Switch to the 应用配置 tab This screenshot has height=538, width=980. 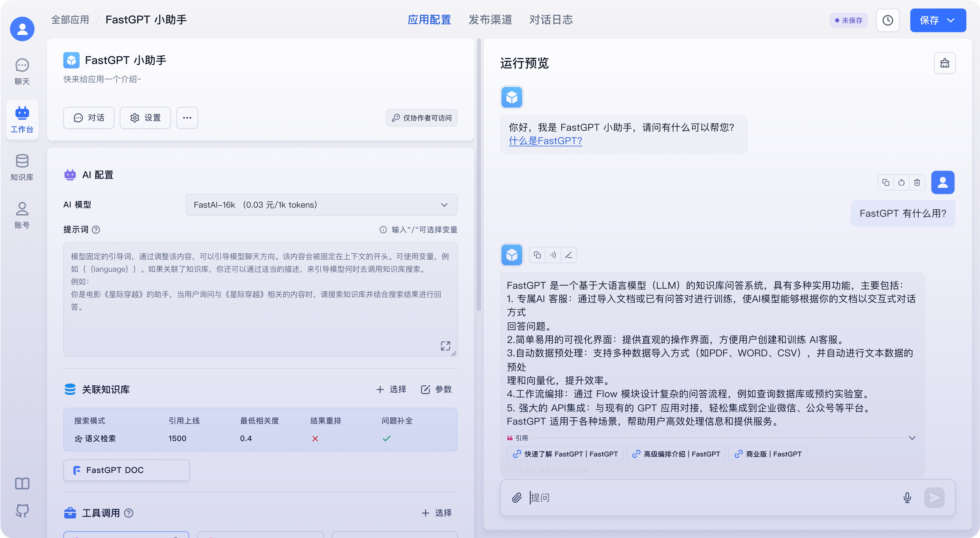(429, 20)
